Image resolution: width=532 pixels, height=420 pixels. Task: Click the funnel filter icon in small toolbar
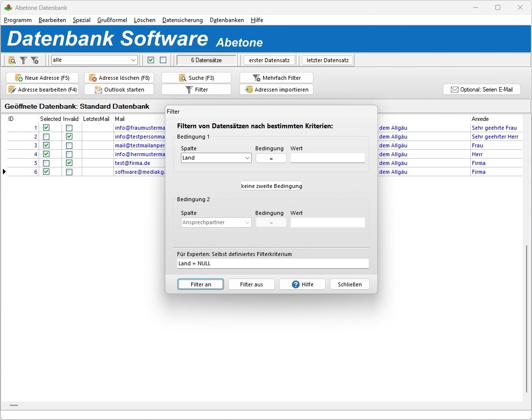(x=23, y=60)
